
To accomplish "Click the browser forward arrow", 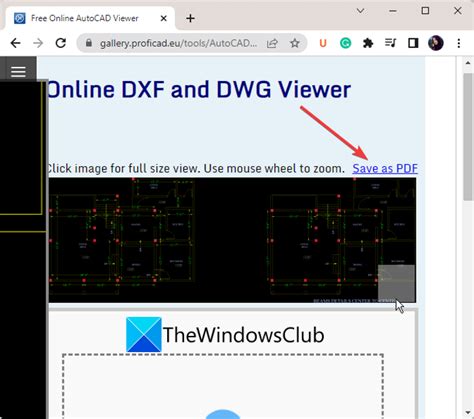I will coord(38,43).
